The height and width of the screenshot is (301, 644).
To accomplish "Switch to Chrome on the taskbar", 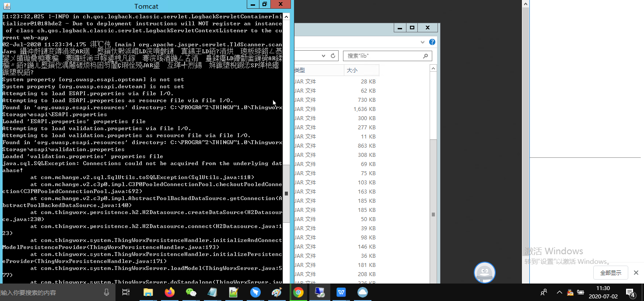I will (x=298, y=293).
